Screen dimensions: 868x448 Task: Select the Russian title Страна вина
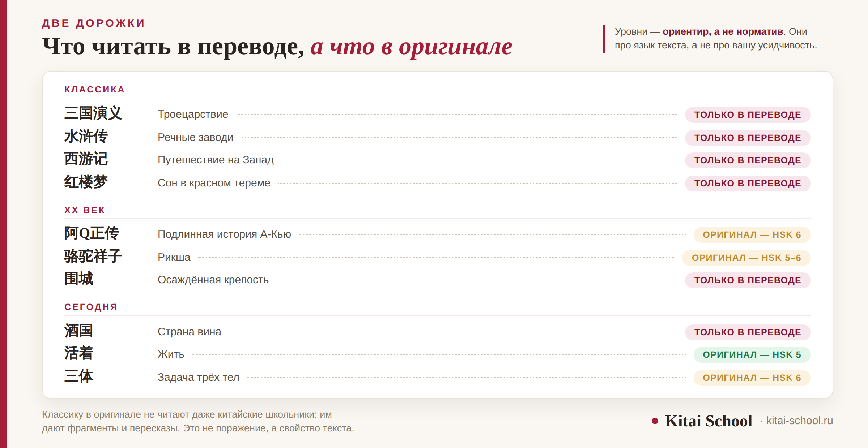189,332
